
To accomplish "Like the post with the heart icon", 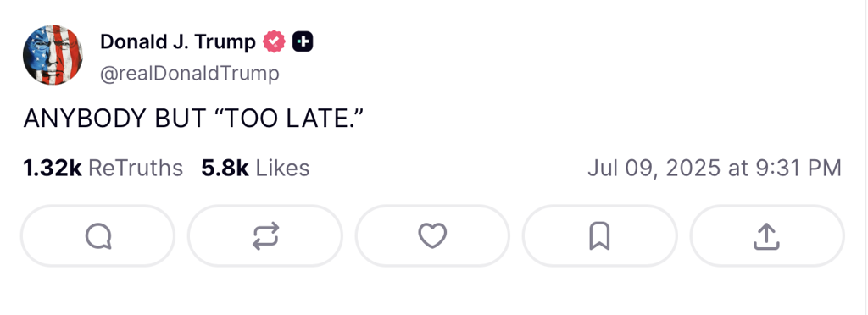I will [432, 236].
